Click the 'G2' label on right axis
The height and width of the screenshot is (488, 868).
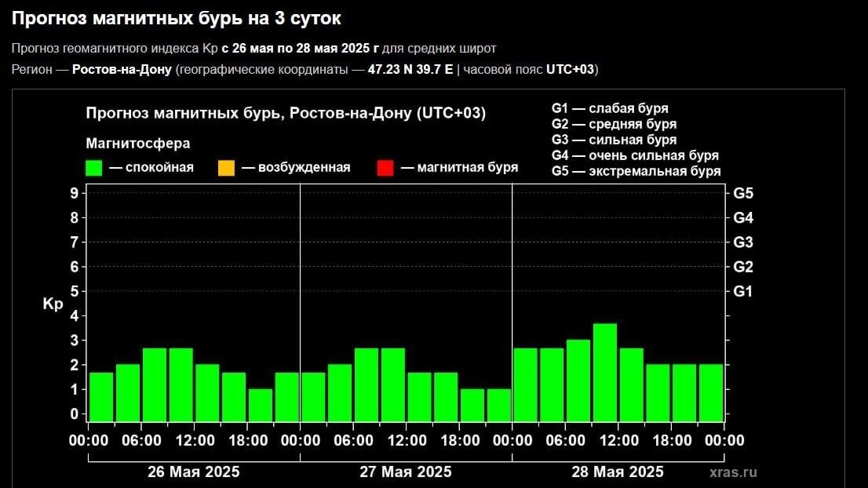(743, 268)
